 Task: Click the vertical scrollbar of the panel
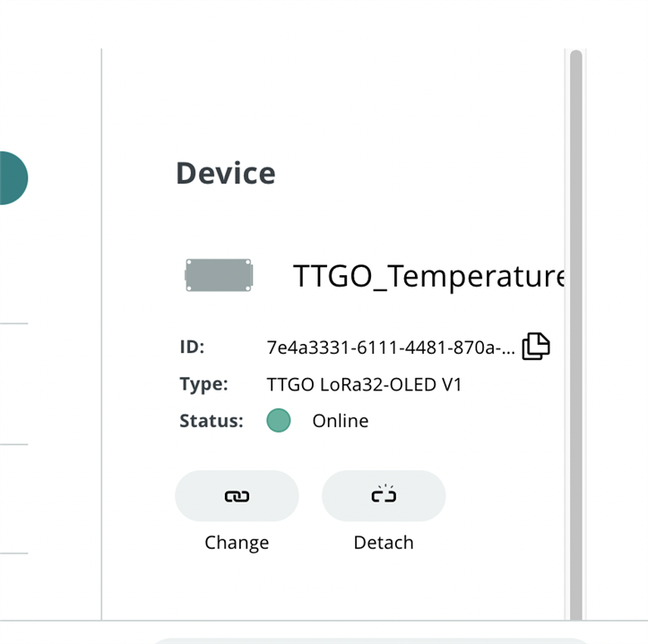pos(575,358)
